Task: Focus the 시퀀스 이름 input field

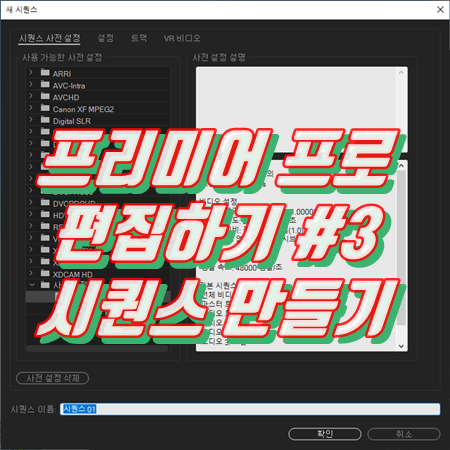Action: point(250,409)
